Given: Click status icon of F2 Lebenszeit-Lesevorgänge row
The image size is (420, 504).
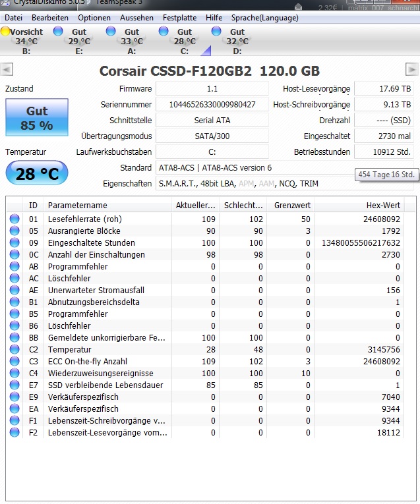Looking at the screenshot, I should coord(15,432).
